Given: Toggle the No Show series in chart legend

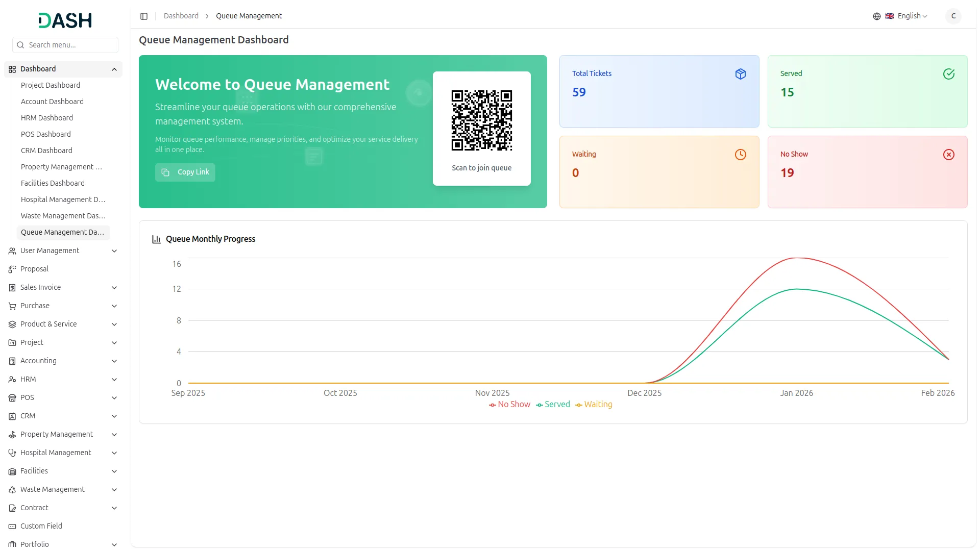Looking at the screenshot, I should coord(509,404).
